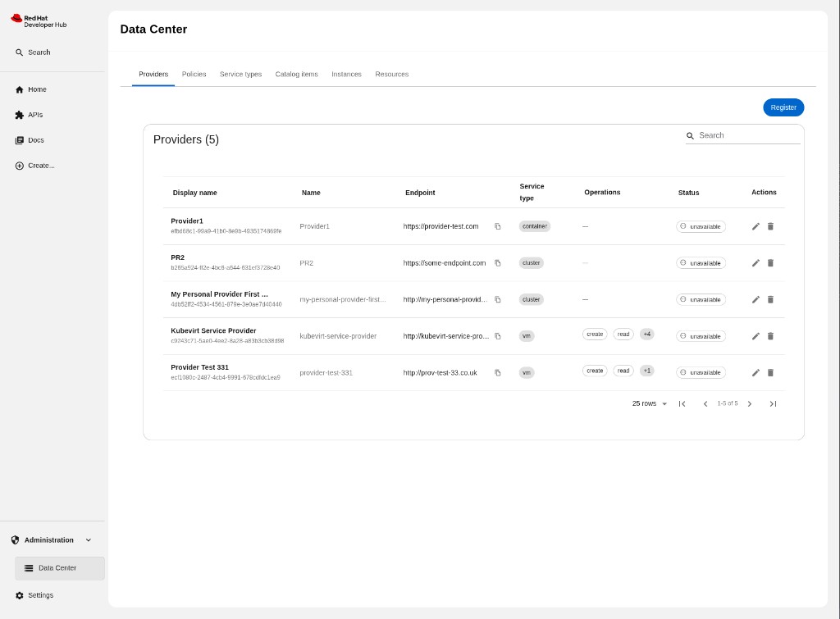Go to Home in sidebar

point(30,89)
